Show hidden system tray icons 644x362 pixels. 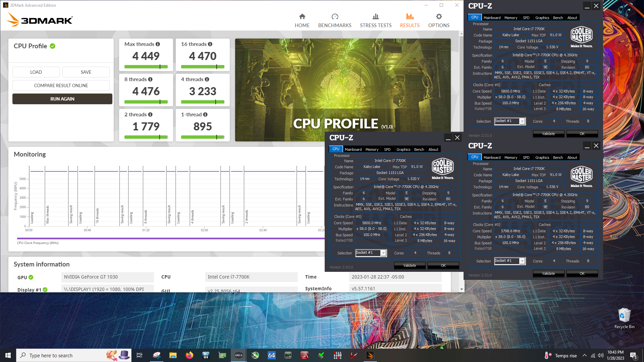585,355
